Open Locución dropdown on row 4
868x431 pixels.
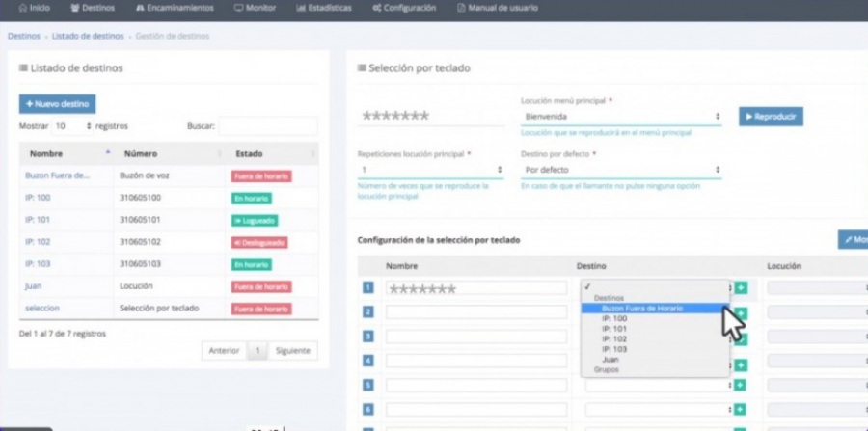(x=817, y=361)
